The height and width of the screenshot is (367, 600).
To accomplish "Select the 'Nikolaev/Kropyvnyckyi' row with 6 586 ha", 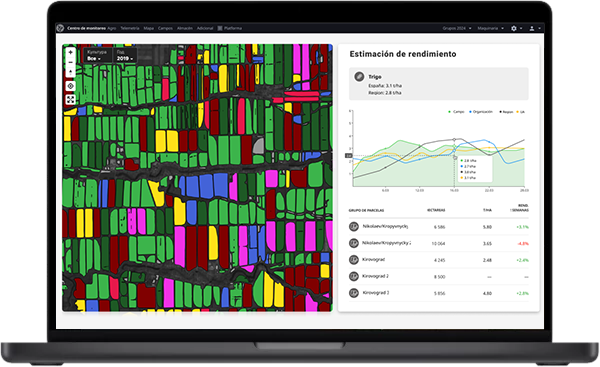I will point(439,227).
